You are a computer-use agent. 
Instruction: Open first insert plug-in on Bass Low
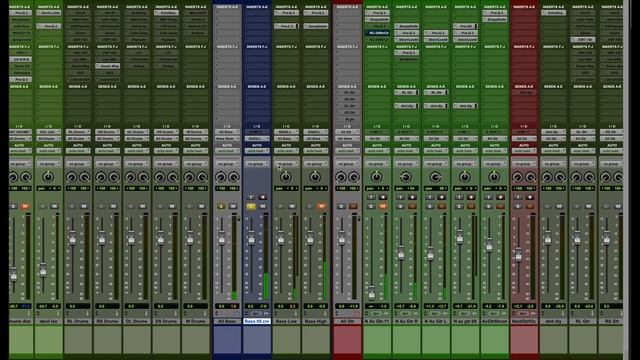(x=286, y=13)
